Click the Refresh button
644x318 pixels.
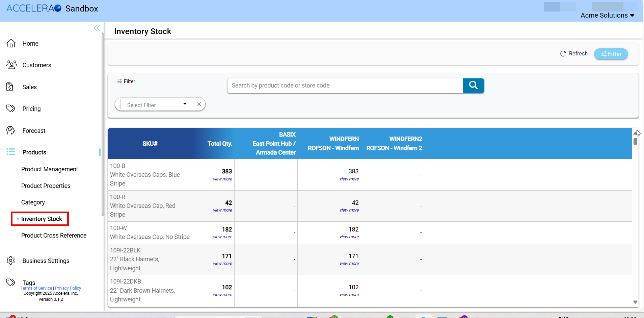(x=574, y=54)
